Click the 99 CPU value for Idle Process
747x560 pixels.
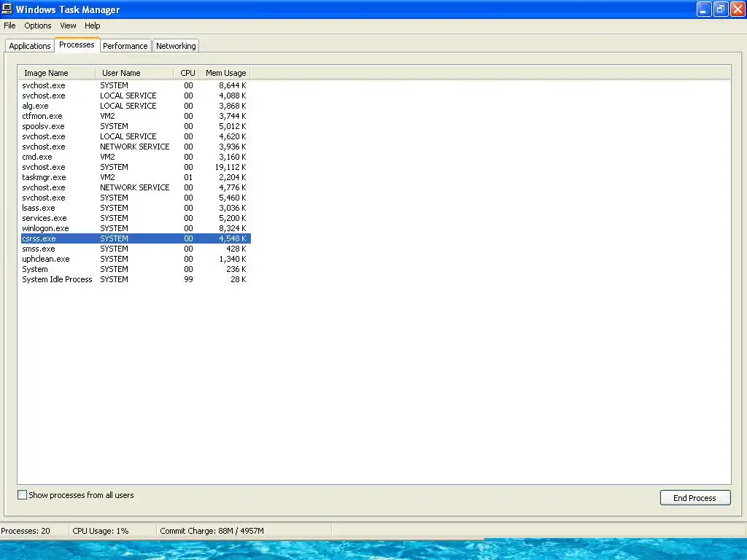(189, 279)
